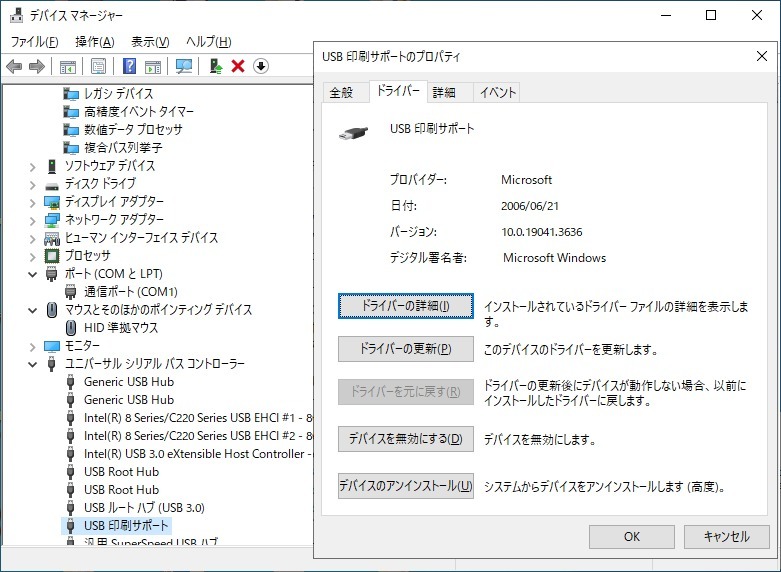Switch to the イベント tab
The width and height of the screenshot is (781, 572).
497,93
